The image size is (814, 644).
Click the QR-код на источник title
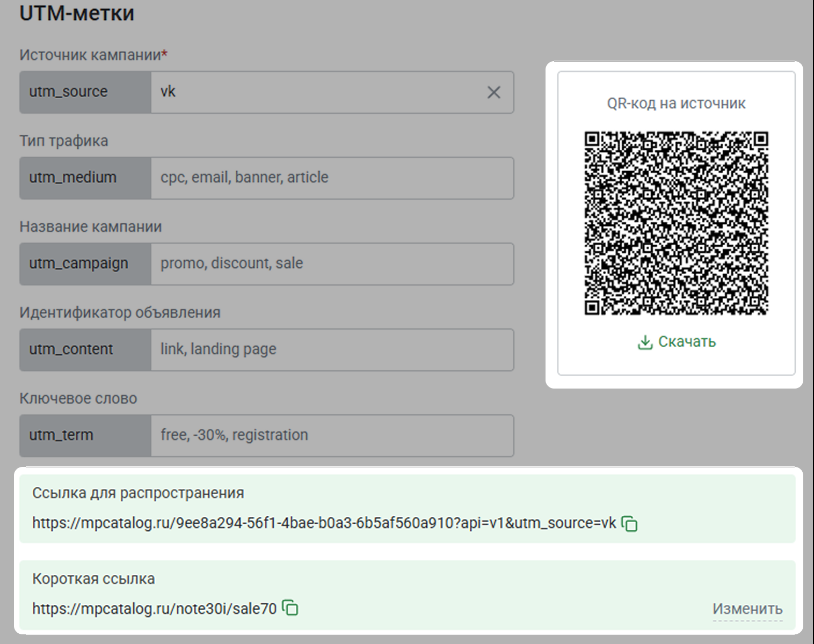[676, 104]
